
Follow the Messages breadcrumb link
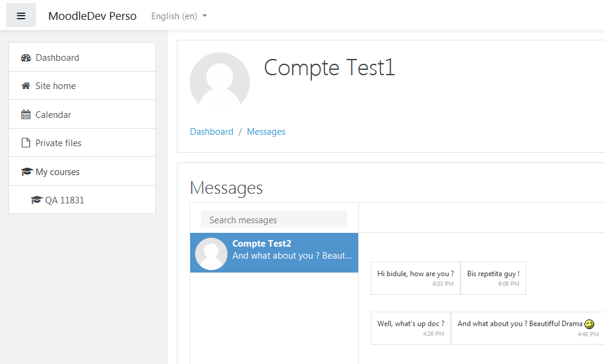(x=266, y=132)
